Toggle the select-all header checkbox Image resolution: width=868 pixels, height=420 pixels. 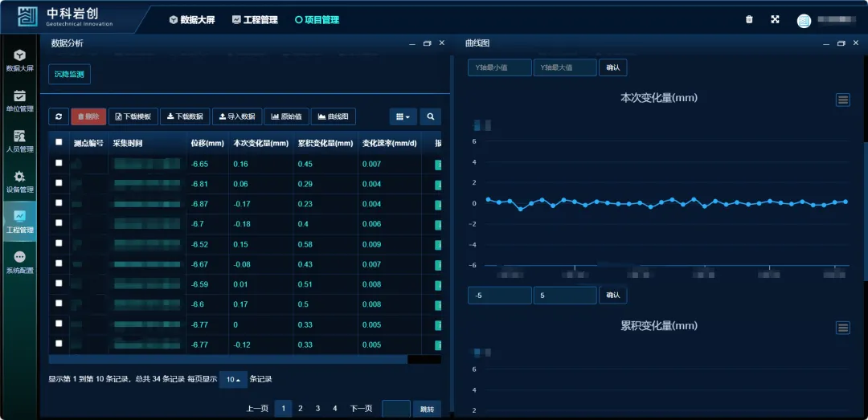click(59, 142)
